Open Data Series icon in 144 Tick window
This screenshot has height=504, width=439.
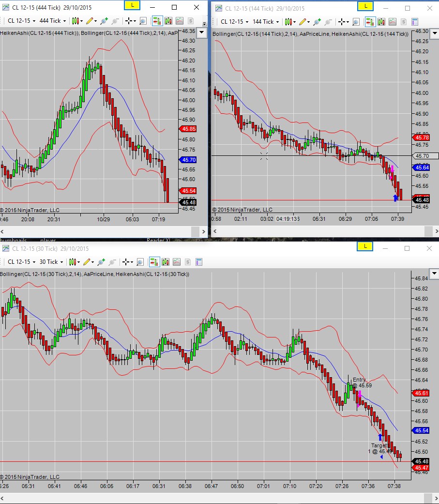click(x=381, y=22)
